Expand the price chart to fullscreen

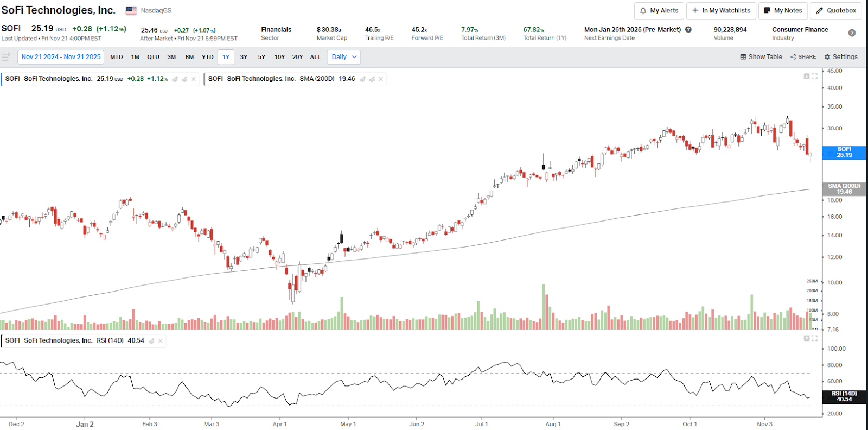click(x=814, y=77)
